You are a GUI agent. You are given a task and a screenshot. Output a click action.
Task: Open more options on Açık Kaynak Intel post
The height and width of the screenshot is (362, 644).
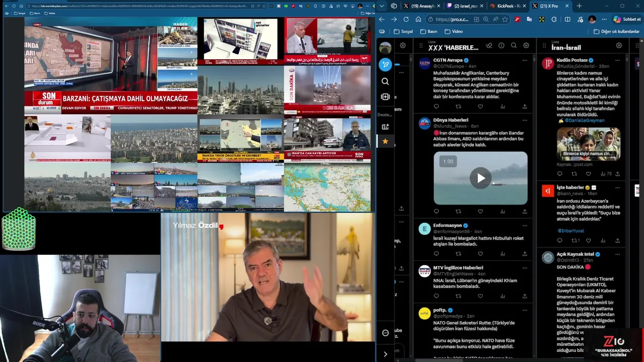(618, 254)
